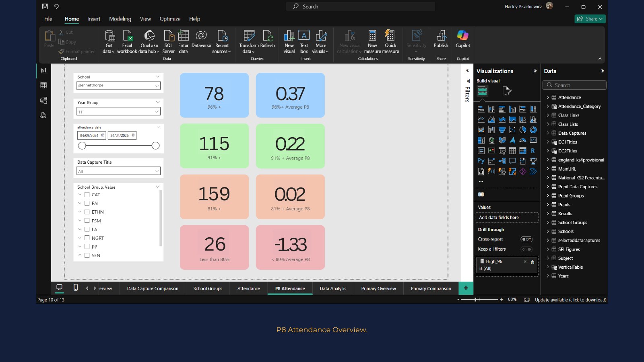Viewport: 644px width, 362px height.
Task: Open Excel workbook import
Action: click(127, 41)
